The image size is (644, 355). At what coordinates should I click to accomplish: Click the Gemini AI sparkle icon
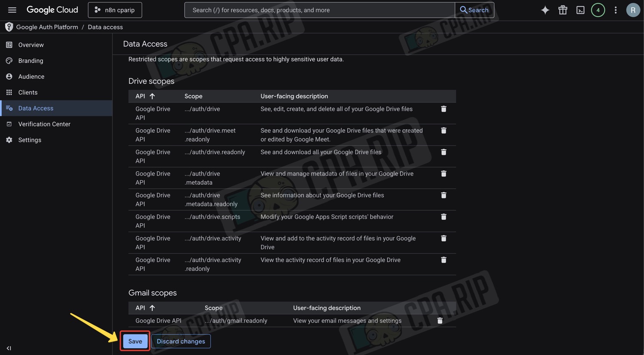pyautogui.click(x=545, y=10)
